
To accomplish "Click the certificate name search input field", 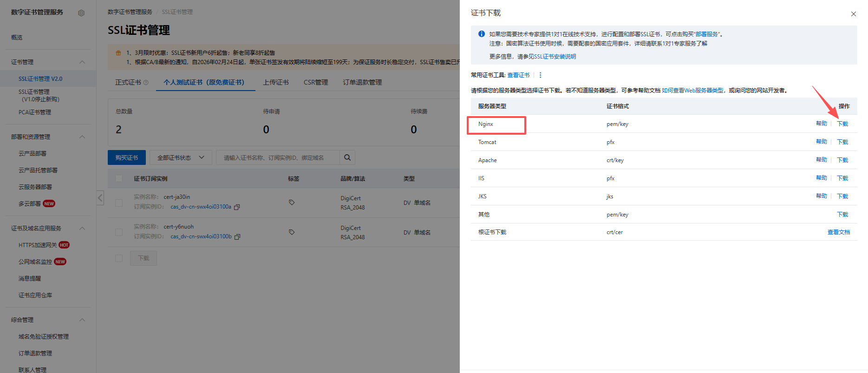I will point(278,158).
